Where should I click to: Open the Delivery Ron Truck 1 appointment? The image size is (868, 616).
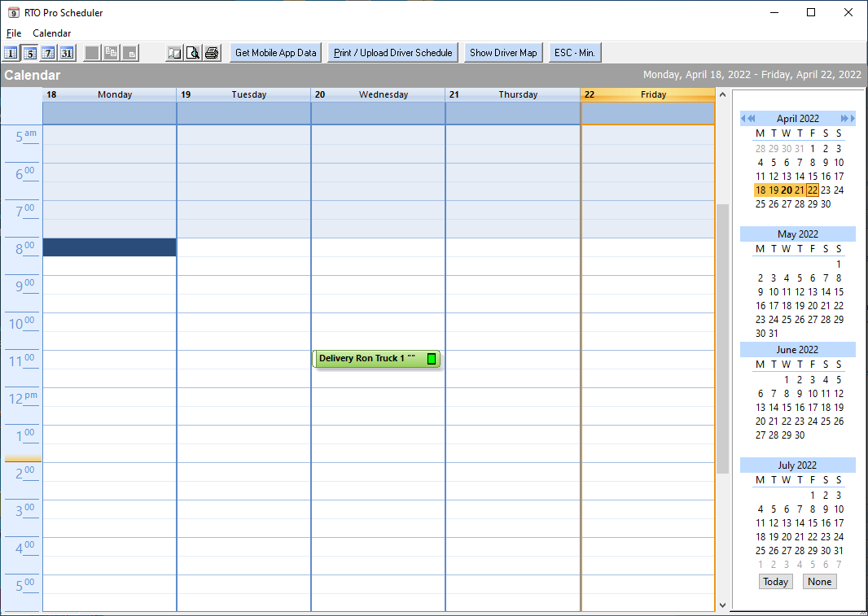[x=366, y=359]
